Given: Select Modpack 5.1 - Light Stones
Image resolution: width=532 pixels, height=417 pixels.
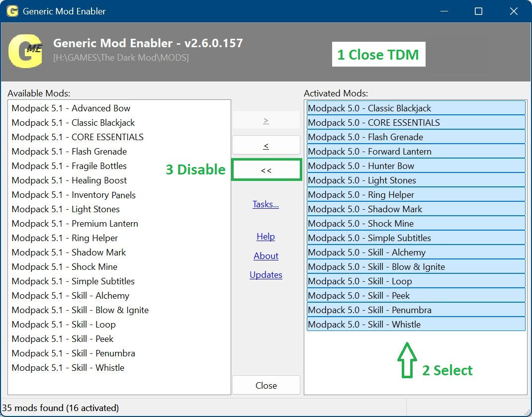Looking at the screenshot, I should tap(119, 209).
